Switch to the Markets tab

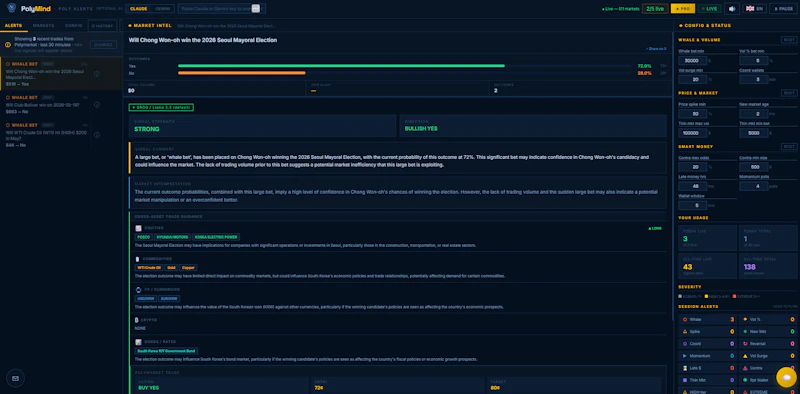43,26
